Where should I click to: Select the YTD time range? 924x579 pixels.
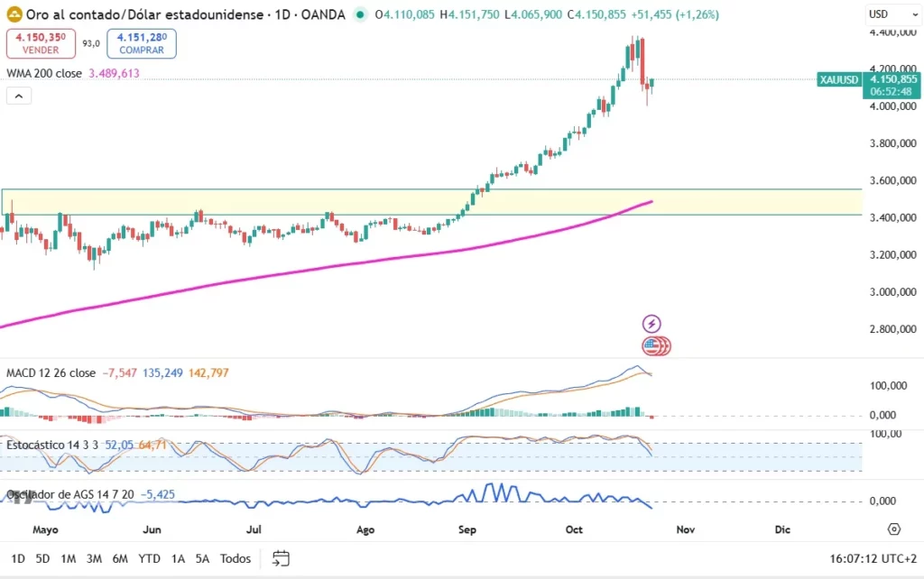click(x=149, y=558)
